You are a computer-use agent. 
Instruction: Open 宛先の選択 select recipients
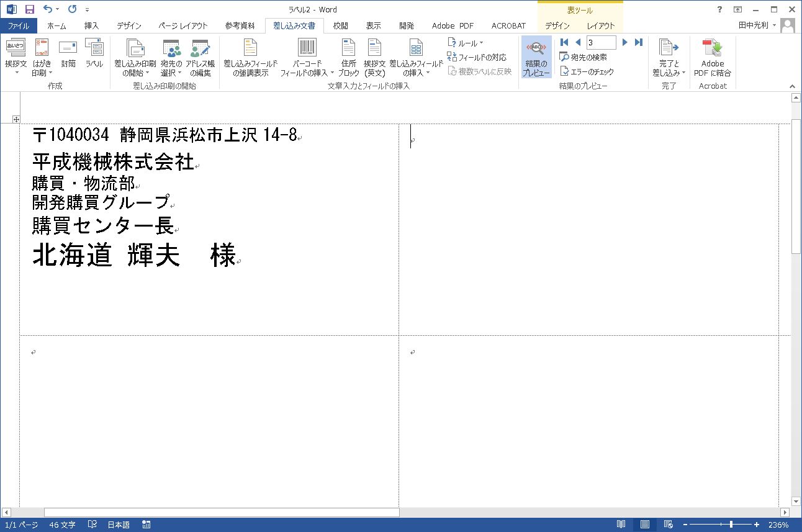pos(171,57)
